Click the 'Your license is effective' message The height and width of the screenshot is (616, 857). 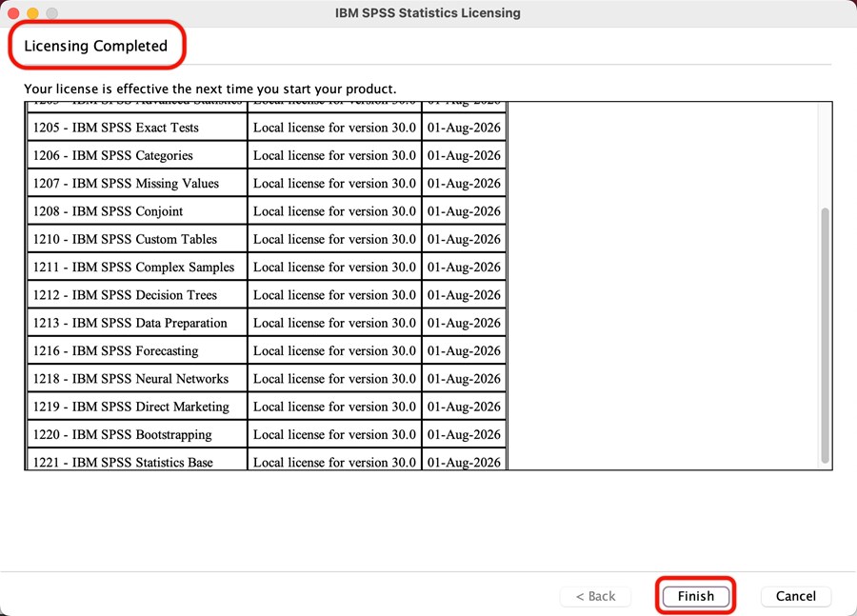[209, 89]
